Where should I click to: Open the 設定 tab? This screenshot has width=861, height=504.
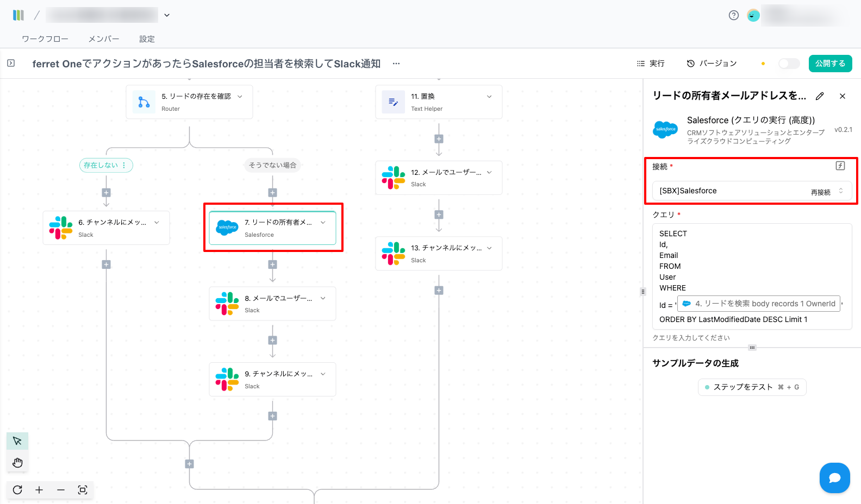(147, 39)
